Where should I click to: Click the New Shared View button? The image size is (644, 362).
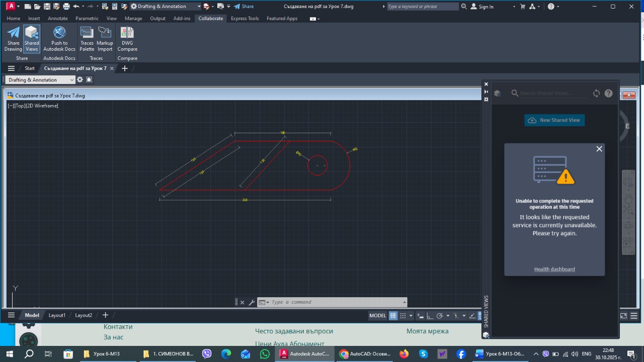554,120
